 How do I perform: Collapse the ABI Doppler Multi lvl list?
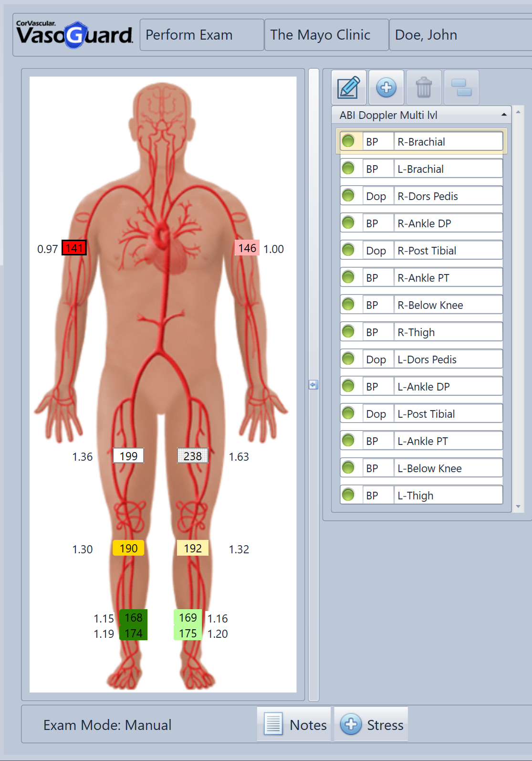[504, 115]
